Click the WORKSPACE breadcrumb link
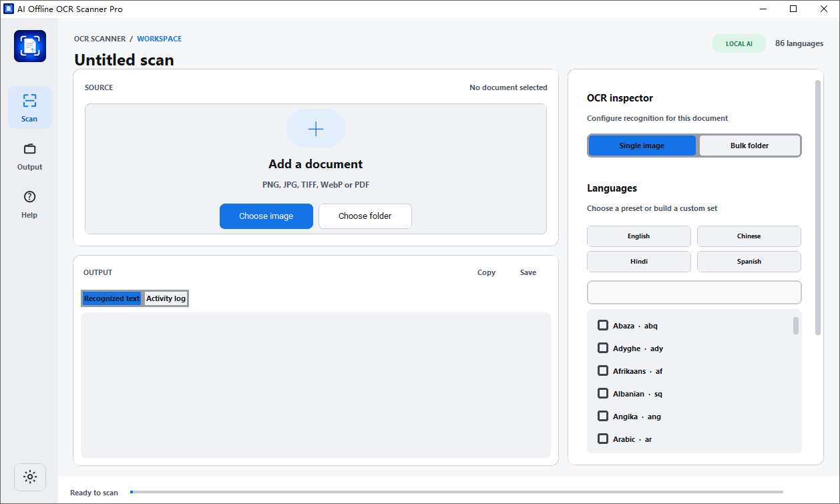Viewport: 840px width, 504px height. coord(160,39)
